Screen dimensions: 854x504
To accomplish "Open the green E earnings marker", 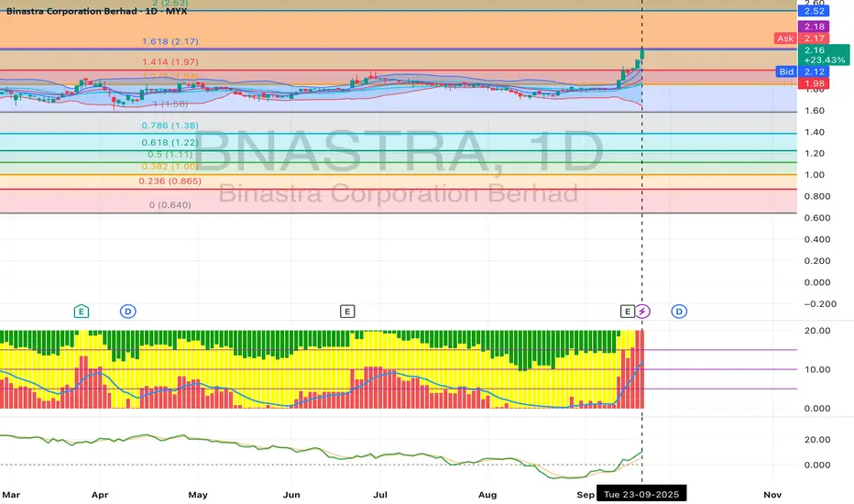I will 82,312.
